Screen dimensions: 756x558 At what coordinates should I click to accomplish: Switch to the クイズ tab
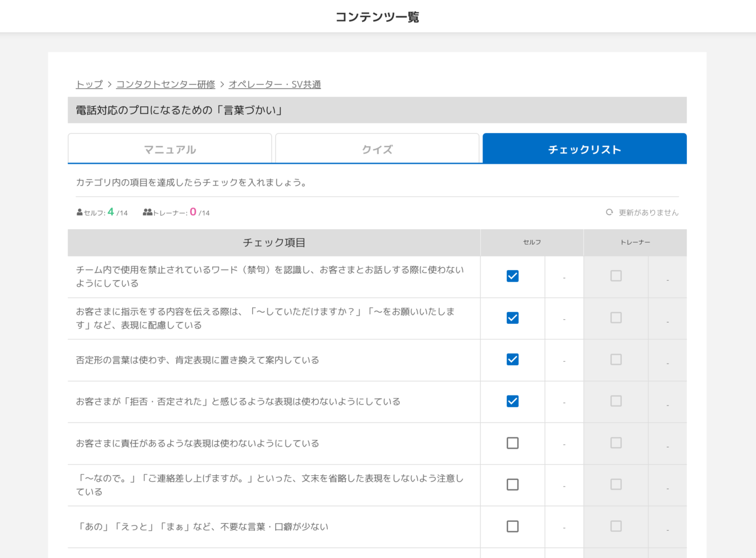click(377, 149)
